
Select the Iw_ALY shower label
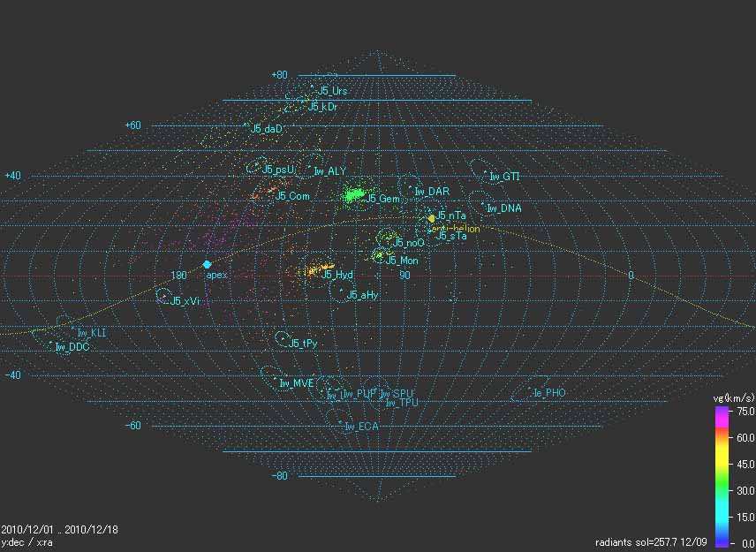[x=330, y=171]
